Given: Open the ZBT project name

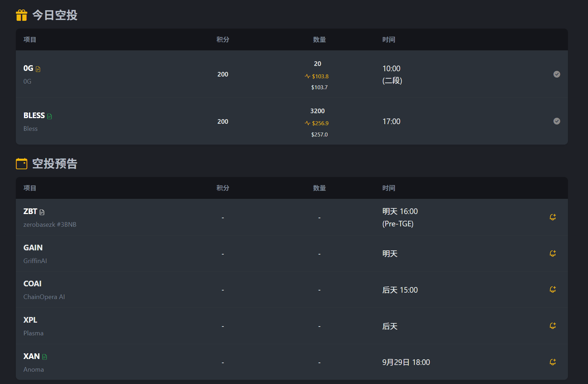Looking at the screenshot, I should point(30,212).
